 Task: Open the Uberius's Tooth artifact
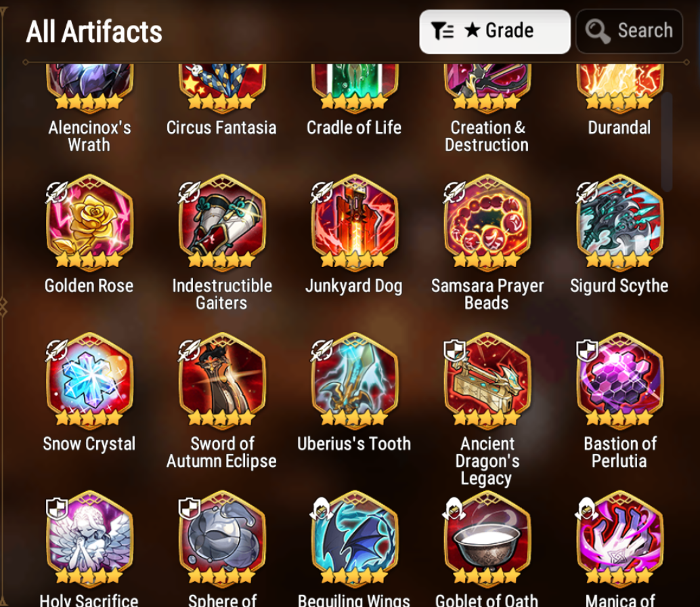pyautogui.click(x=354, y=381)
